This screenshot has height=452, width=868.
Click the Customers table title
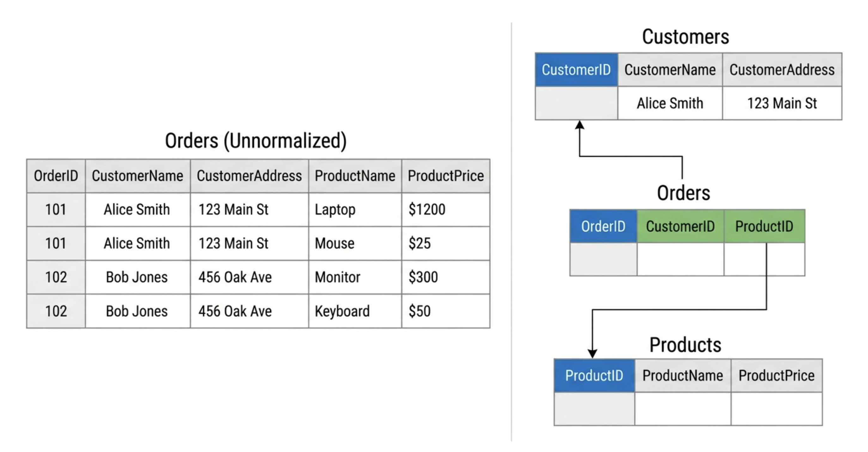pos(685,37)
